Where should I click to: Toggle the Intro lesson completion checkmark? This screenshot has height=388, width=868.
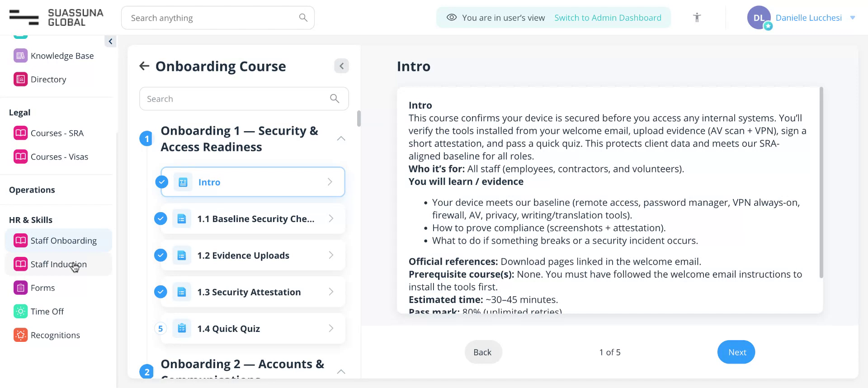pyautogui.click(x=162, y=182)
